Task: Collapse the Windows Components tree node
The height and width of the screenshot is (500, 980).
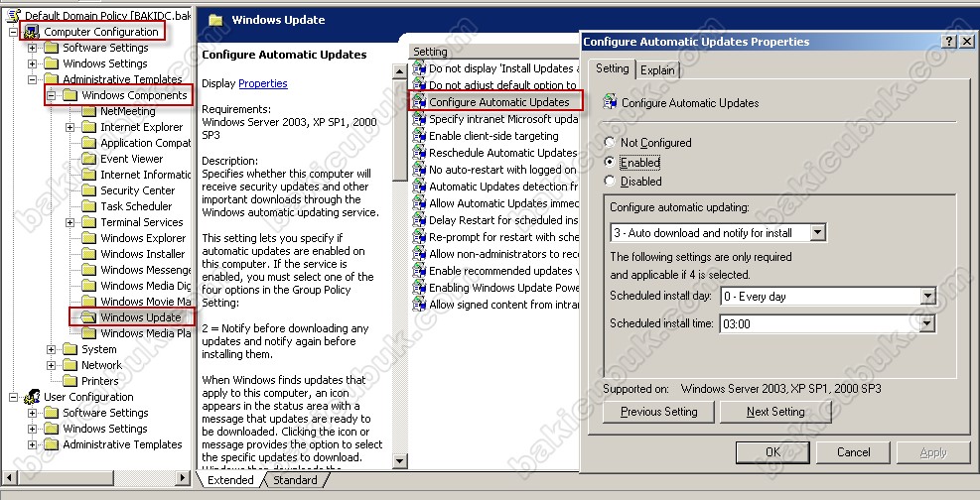Action: 52,95
